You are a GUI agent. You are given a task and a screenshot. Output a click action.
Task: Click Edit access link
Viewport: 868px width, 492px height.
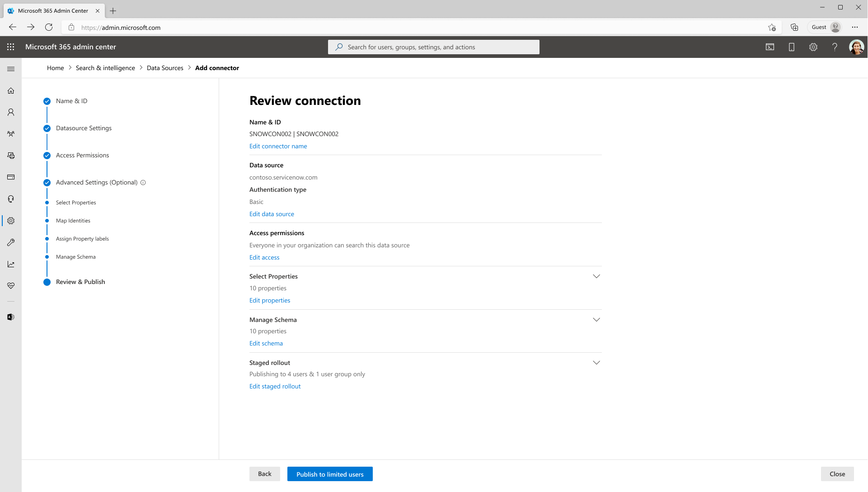(264, 256)
